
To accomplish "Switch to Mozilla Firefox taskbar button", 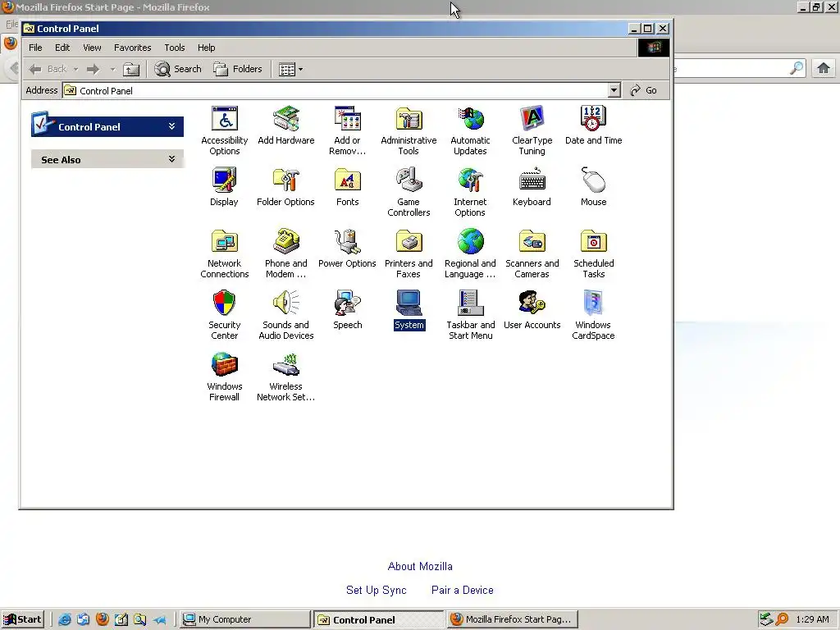I will (513, 619).
